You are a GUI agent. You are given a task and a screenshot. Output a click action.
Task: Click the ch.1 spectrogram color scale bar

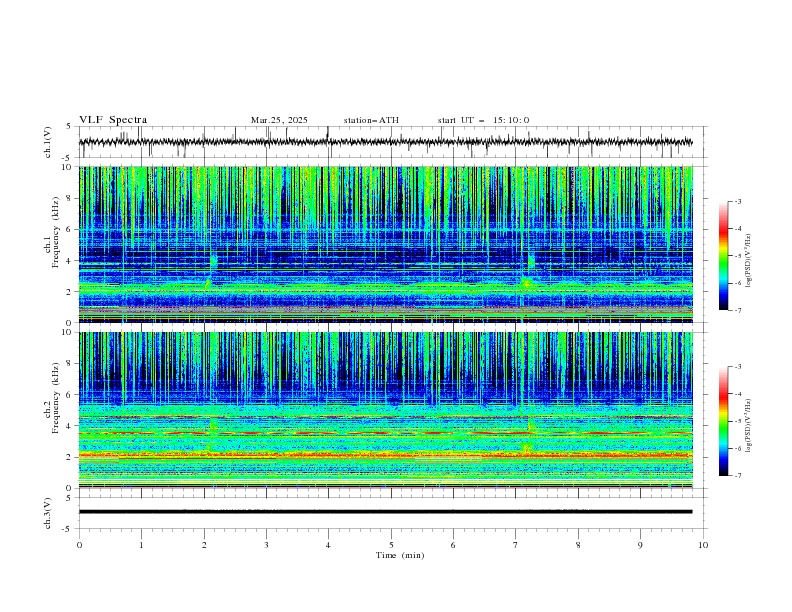pos(723,256)
